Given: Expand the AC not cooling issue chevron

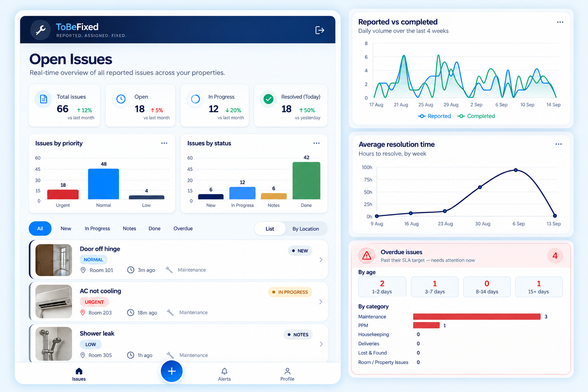Looking at the screenshot, I should pyautogui.click(x=321, y=302).
